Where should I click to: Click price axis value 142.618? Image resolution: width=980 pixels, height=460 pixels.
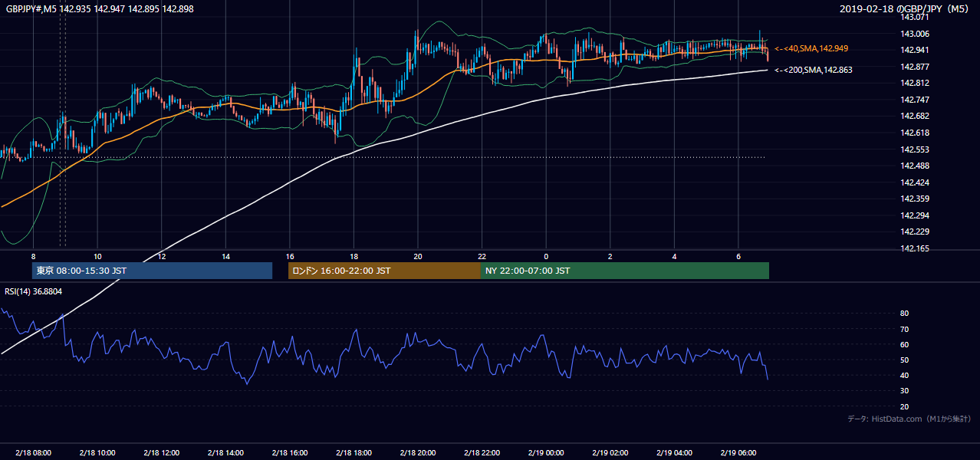point(914,133)
